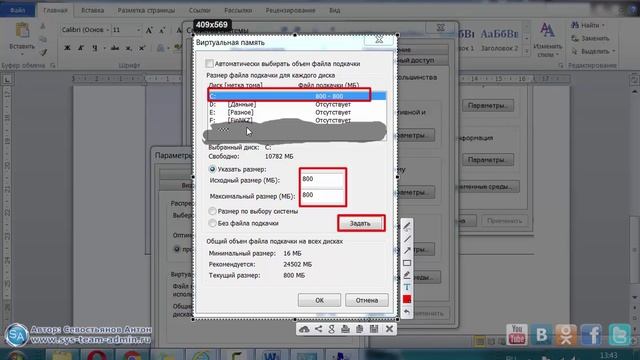Apply superscript formatting in Word

(x=142, y=48)
